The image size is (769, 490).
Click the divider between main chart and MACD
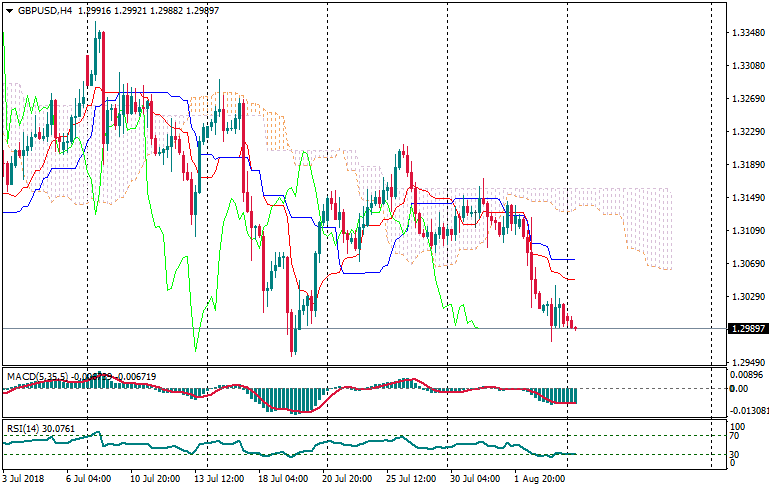click(360, 367)
